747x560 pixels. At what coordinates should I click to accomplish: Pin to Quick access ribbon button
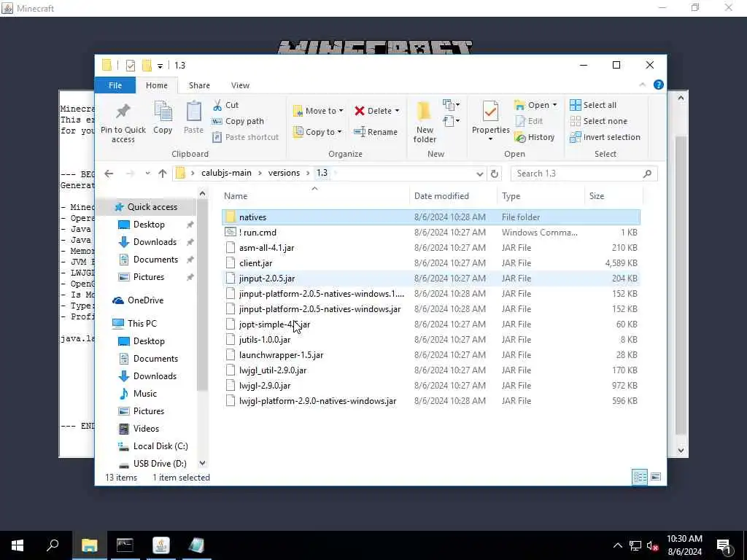[123, 122]
